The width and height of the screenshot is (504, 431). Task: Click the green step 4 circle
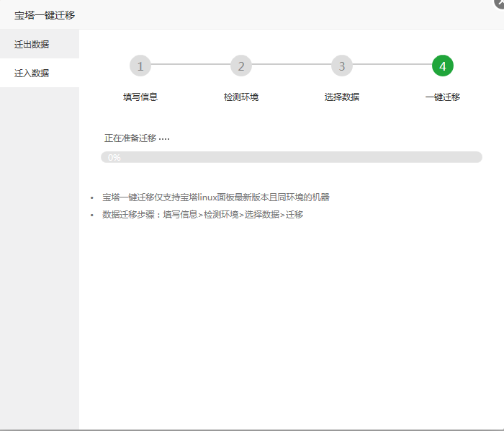point(443,66)
